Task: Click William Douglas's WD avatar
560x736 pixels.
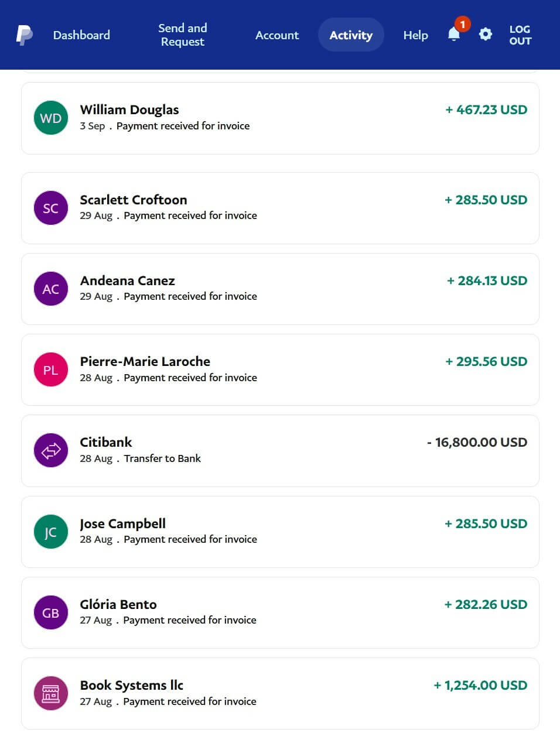Action: click(51, 118)
